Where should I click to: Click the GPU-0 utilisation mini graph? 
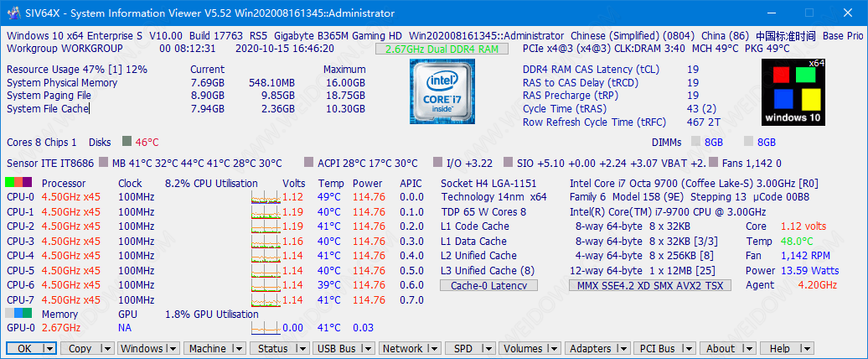tap(265, 328)
